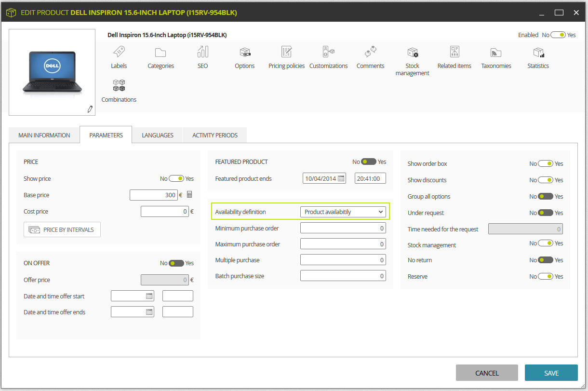Switch to the Activity Periods tab

coord(215,135)
